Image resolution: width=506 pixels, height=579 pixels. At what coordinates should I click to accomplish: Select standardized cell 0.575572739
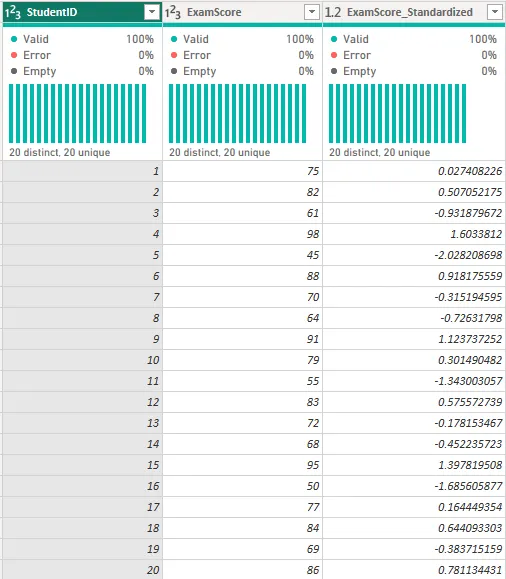tap(414, 402)
